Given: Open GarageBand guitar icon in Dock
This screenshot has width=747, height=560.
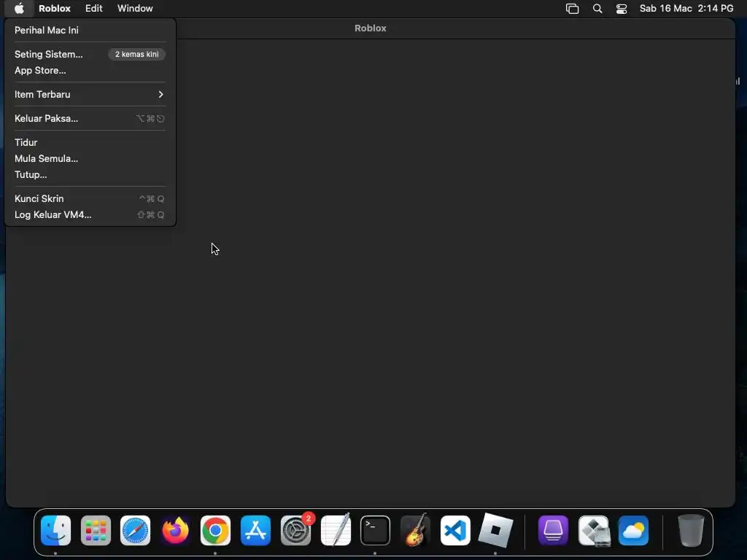Looking at the screenshot, I should click(415, 531).
